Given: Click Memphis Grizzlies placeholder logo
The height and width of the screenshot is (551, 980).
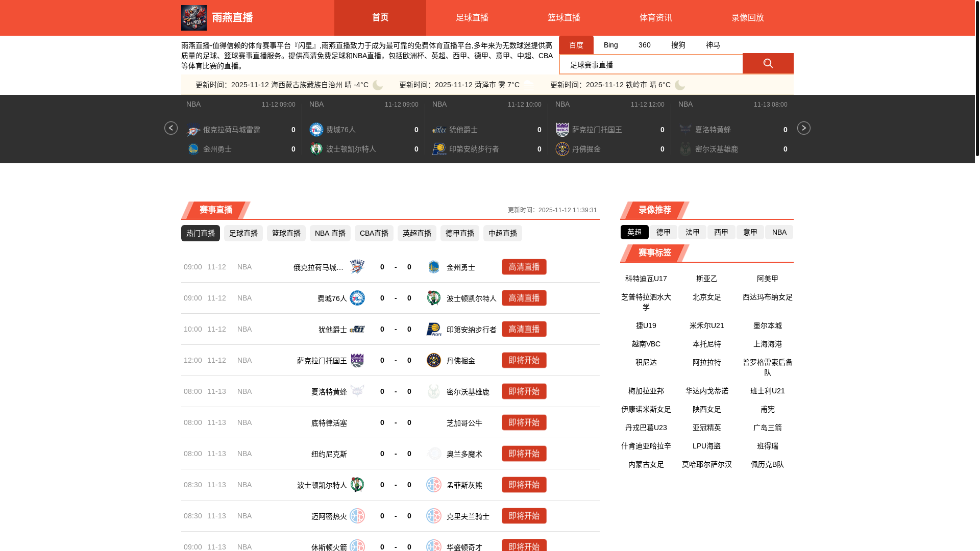Looking at the screenshot, I should (434, 485).
